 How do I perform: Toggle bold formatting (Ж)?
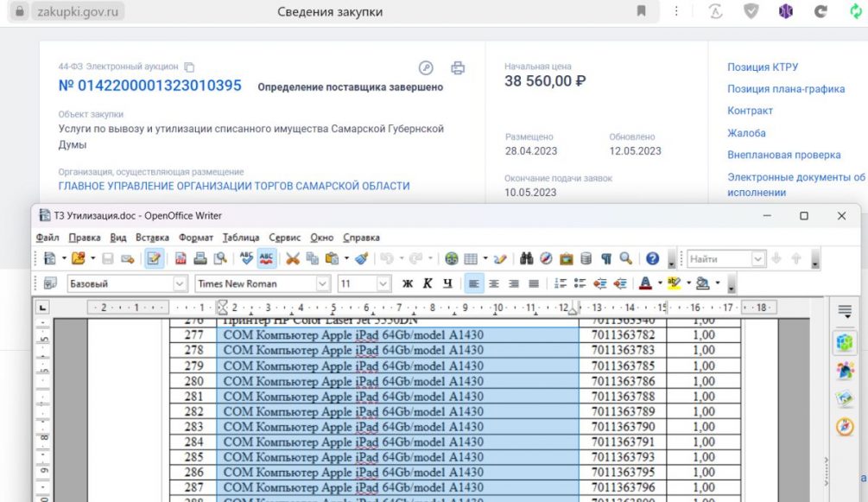point(407,283)
